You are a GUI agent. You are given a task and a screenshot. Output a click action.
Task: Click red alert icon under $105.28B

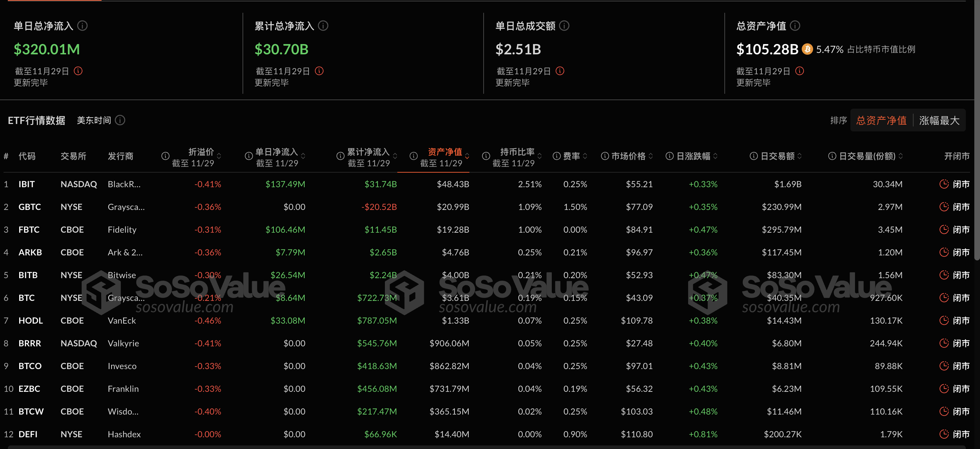(x=800, y=71)
